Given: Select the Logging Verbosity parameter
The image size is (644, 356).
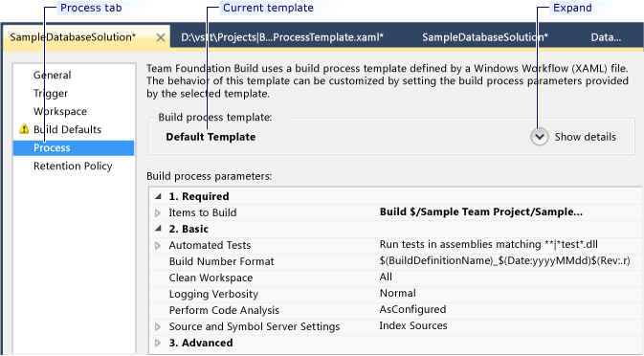Looking at the screenshot, I should pyautogui.click(x=213, y=294).
